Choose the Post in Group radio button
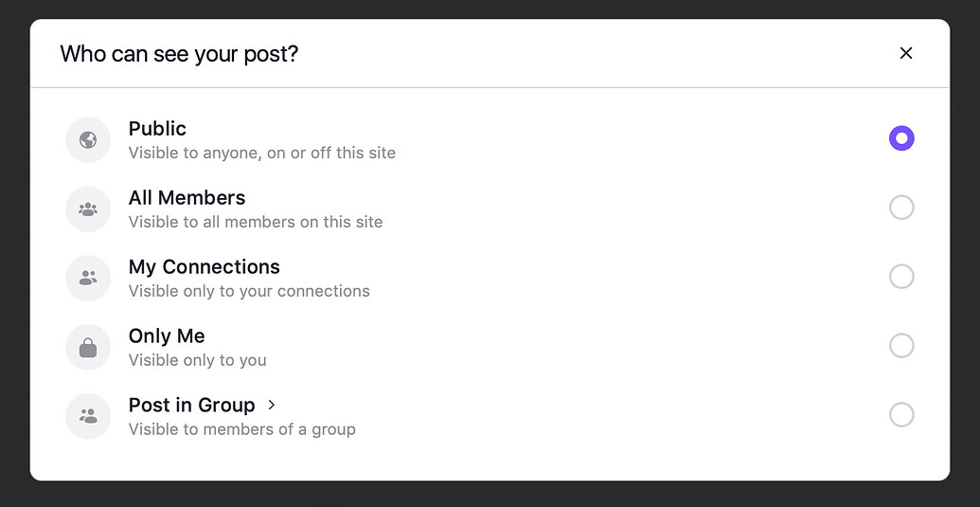Image resolution: width=980 pixels, height=507 pixels. click(901, 414)
